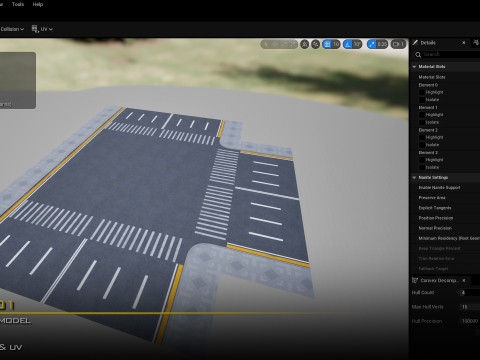Select the 'Element 2' label
The image size is (480, 360).
coord(428,130)
